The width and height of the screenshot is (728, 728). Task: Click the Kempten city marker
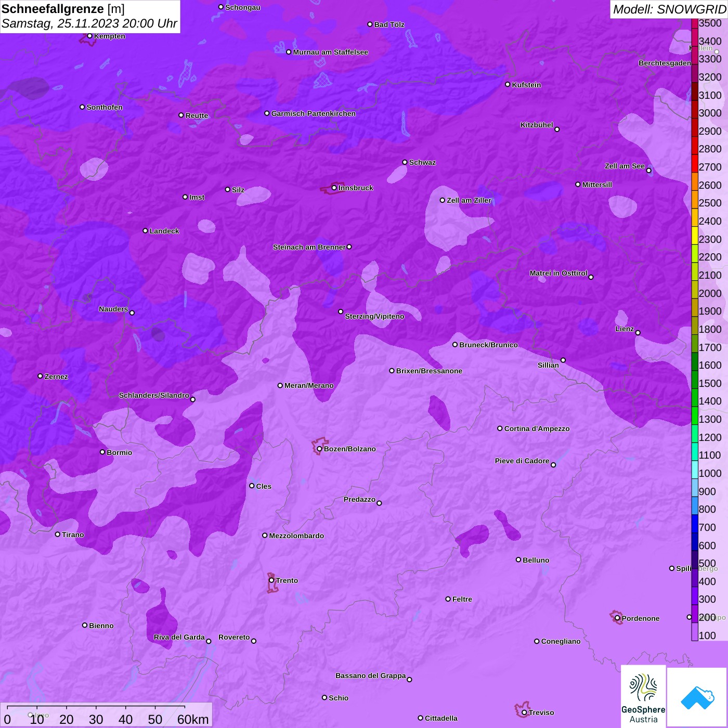pos(89,36)
